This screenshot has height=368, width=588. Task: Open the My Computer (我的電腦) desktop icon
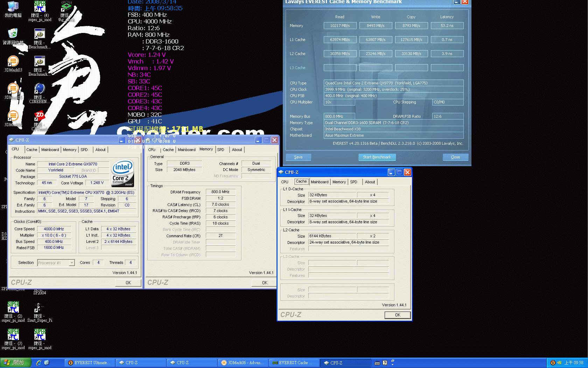pos(13,9)
